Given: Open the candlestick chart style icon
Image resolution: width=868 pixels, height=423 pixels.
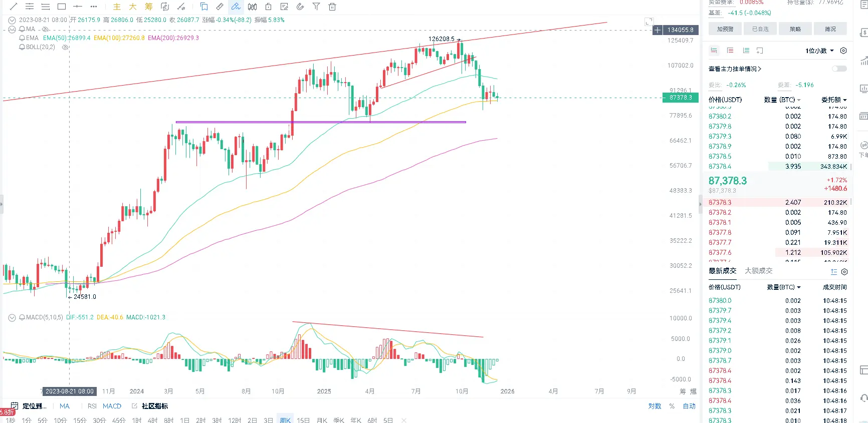Looking at the screenshot, I should click(253, 7).
